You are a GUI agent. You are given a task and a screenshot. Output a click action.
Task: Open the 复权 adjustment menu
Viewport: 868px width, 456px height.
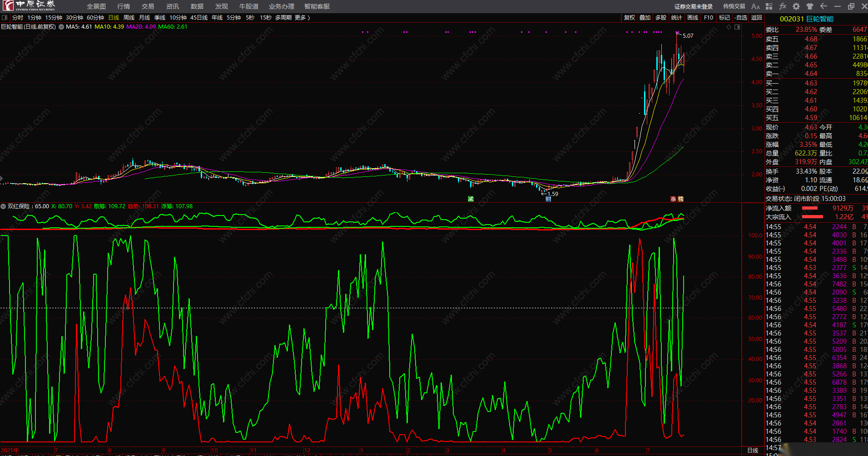click(x=629, y=18)
